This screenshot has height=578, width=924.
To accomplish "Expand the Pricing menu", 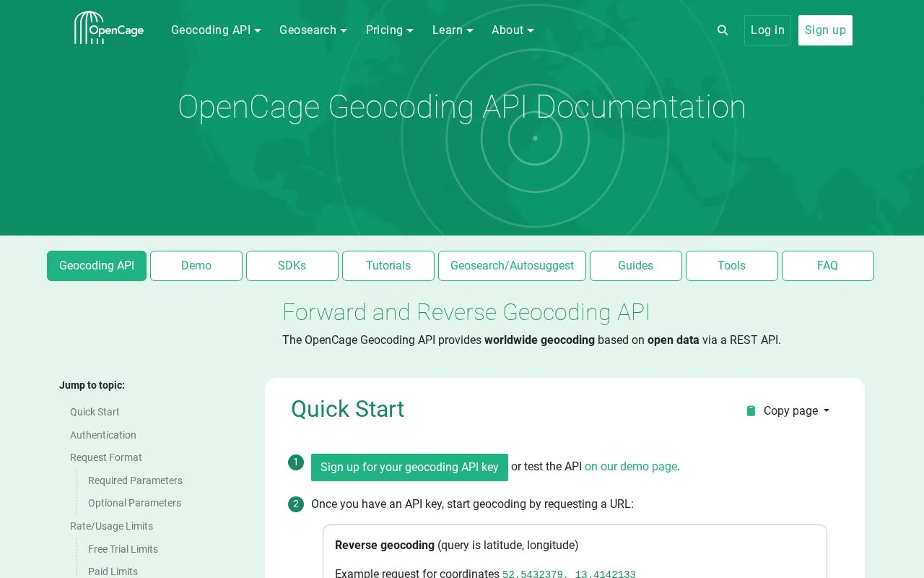I will coord(390,30).
